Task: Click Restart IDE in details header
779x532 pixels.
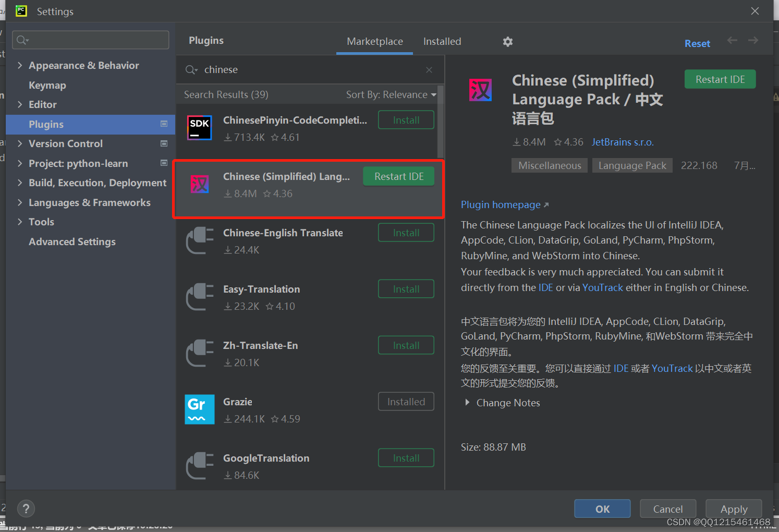Action: click(720, 79)
